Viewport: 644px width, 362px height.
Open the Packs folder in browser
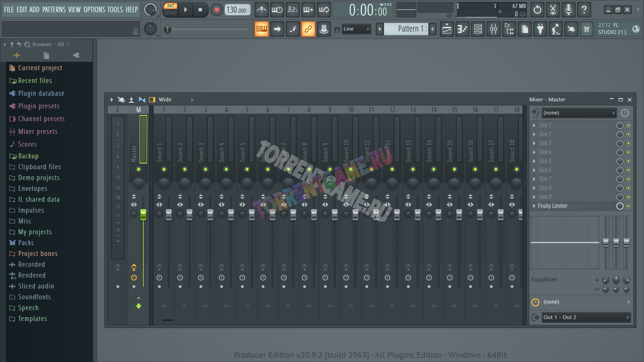click(26, 243)
